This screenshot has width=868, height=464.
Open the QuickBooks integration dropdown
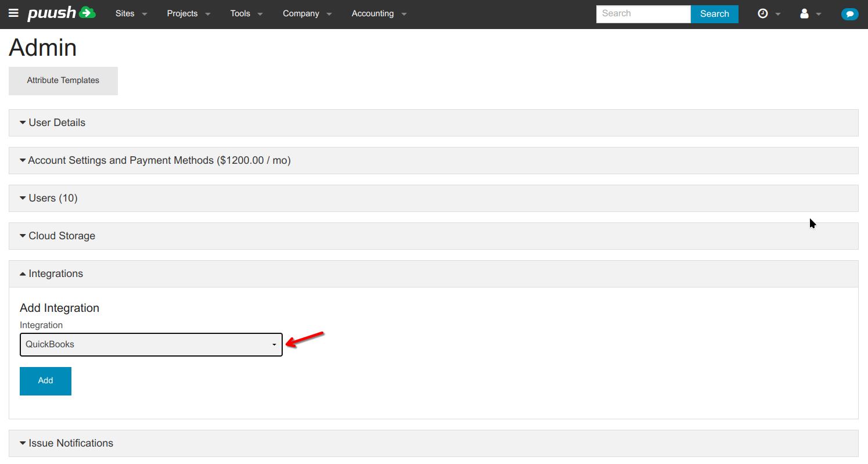click(151, 345)
